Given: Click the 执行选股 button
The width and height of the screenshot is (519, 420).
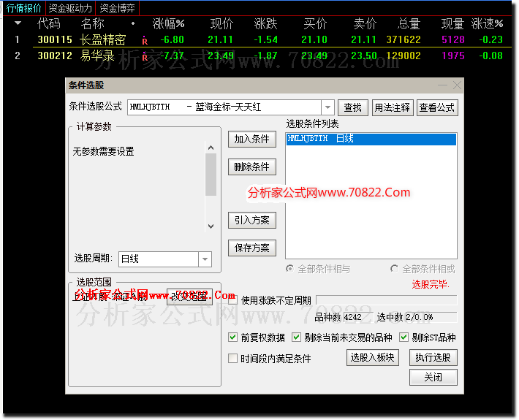Looking at the screenshot, I should tap(433, 357).
